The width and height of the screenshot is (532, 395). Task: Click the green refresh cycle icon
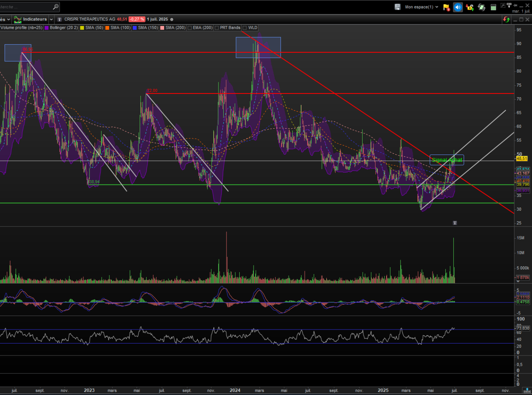coord(481,7)
